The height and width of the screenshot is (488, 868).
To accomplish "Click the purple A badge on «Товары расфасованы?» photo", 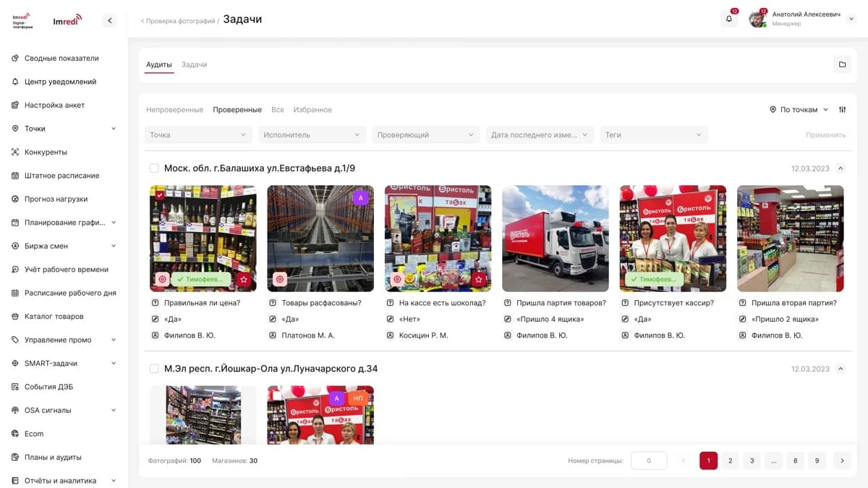I will 360,198.
